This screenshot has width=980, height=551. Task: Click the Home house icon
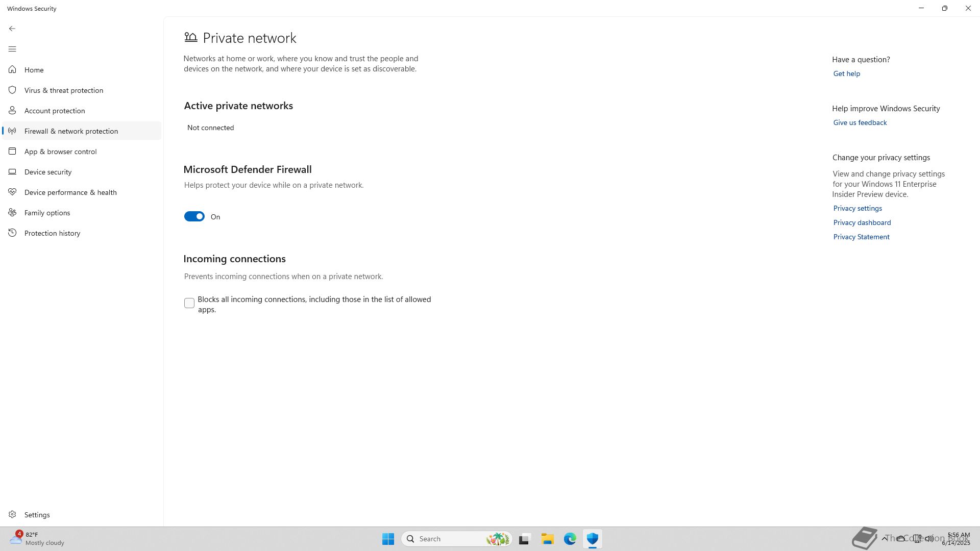pos(12,69)
